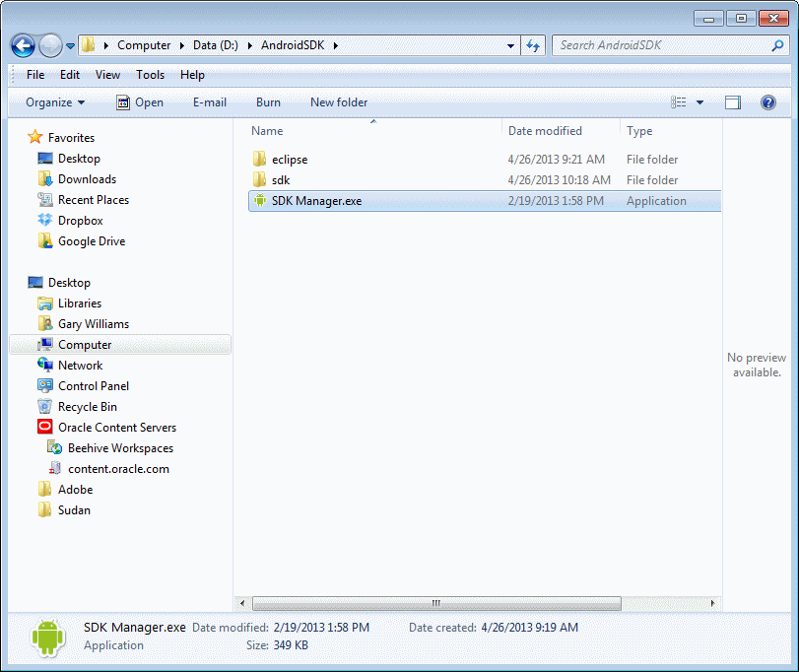Click the folder icon in address bar

[x=88, y=45]
